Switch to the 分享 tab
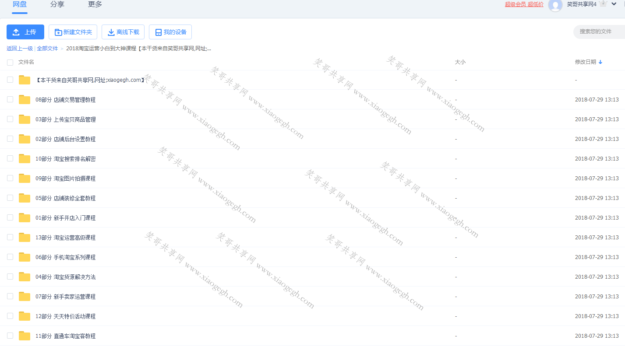This screenshot has width=625, height=364. pyautogui.click(x=57, y=4)
